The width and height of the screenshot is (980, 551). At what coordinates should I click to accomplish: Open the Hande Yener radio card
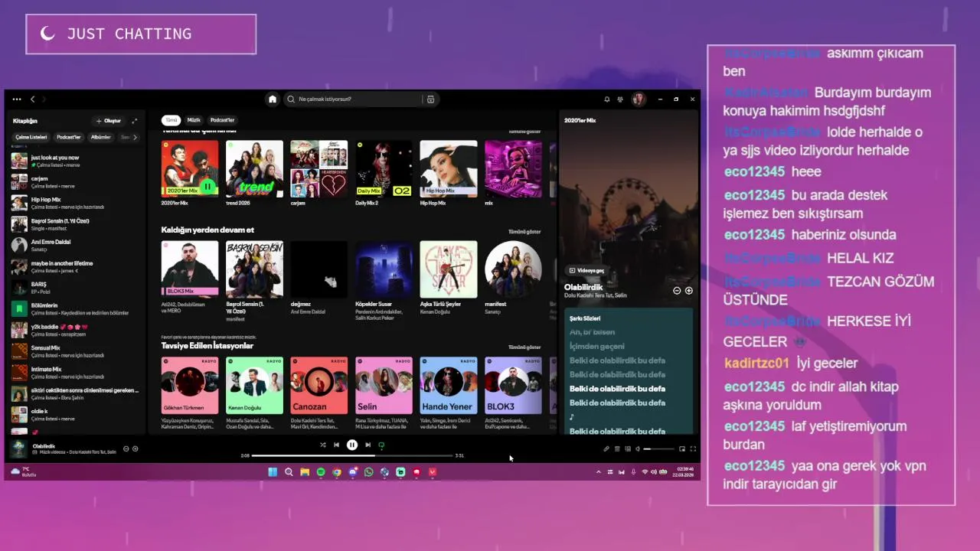[x=449, y=392]
